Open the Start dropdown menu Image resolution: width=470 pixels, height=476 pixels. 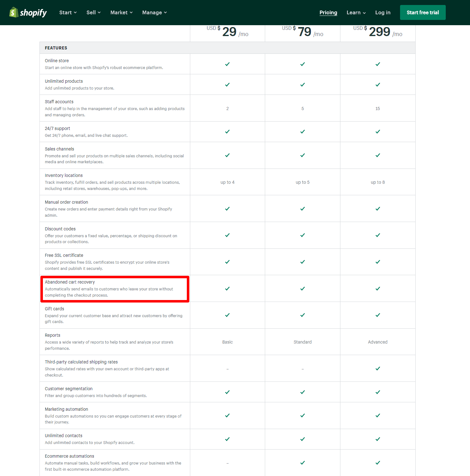(x=67, y=12)
